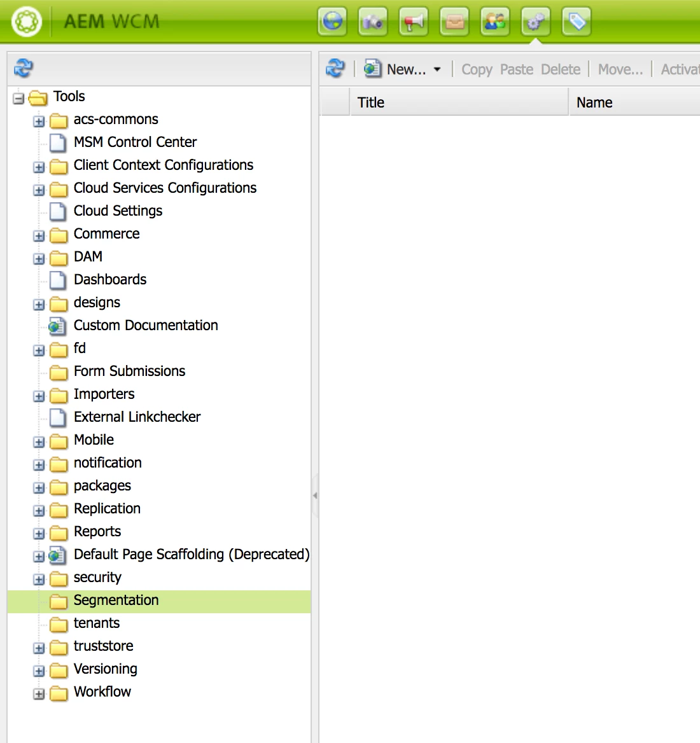
Task: Select the Cloud Settings label
Action: pyautogui.click(x=118, y=211)
